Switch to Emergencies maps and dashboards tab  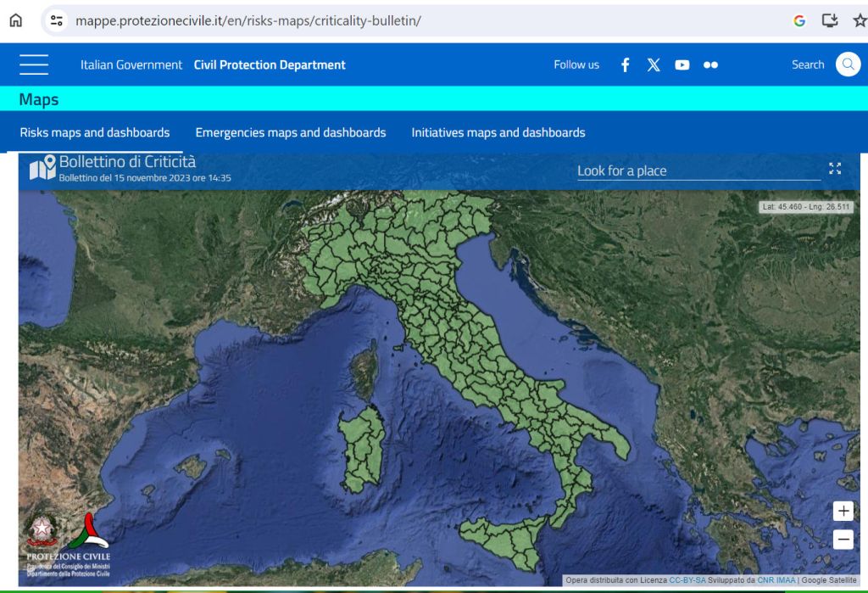[x=291, y=132]
